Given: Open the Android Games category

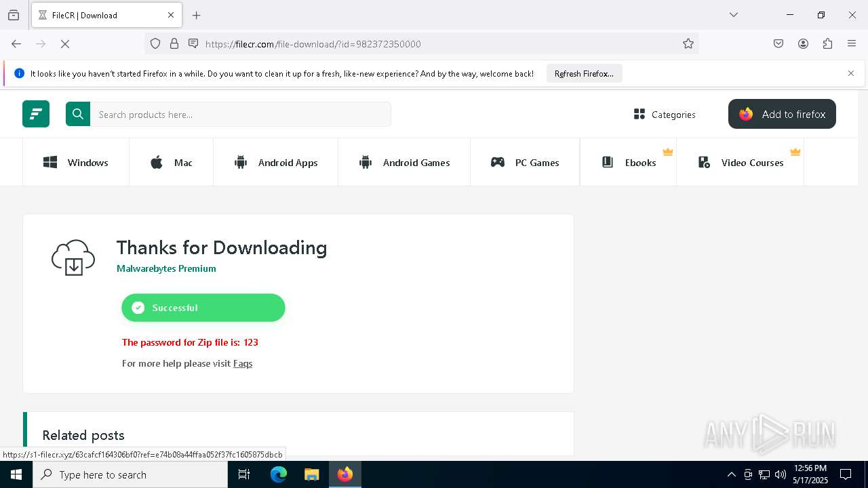Looking at the screenshot, I should pyautogui.click(x=404, y=163).
